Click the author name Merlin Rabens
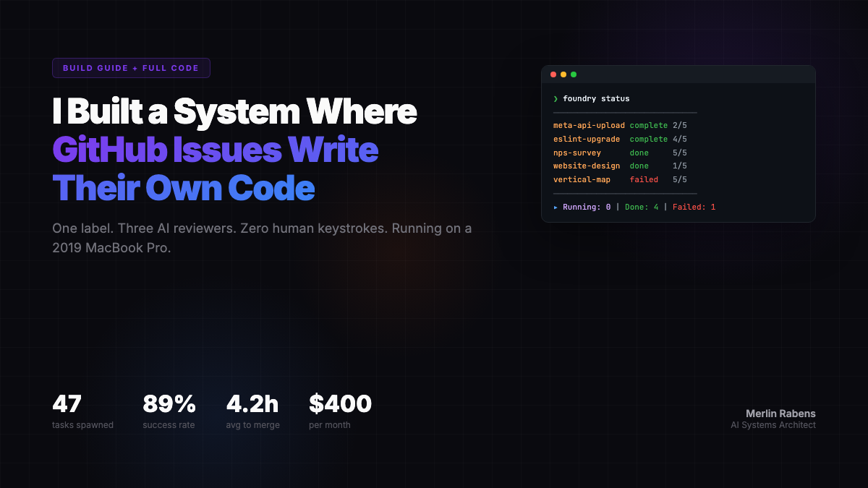Viewport: 868px width, 488px height. 780,414
